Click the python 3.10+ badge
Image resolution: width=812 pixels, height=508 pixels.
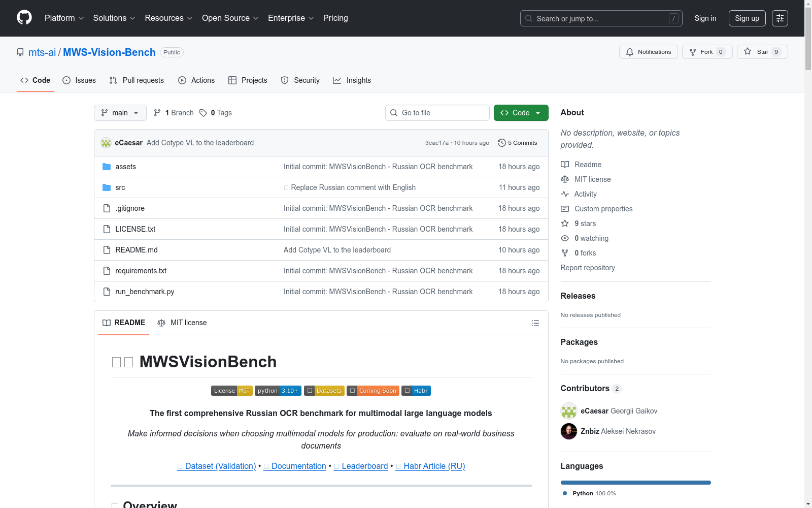(278, 391)
